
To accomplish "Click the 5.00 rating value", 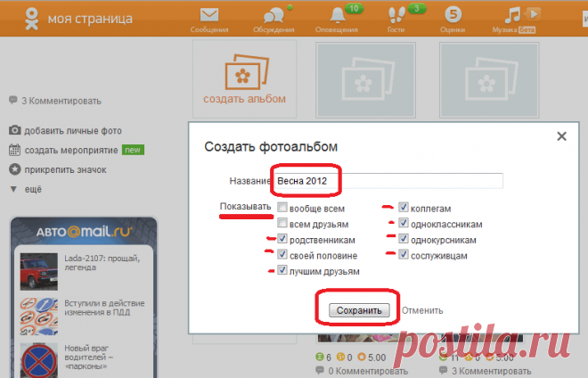I will (x=377, y=357).
